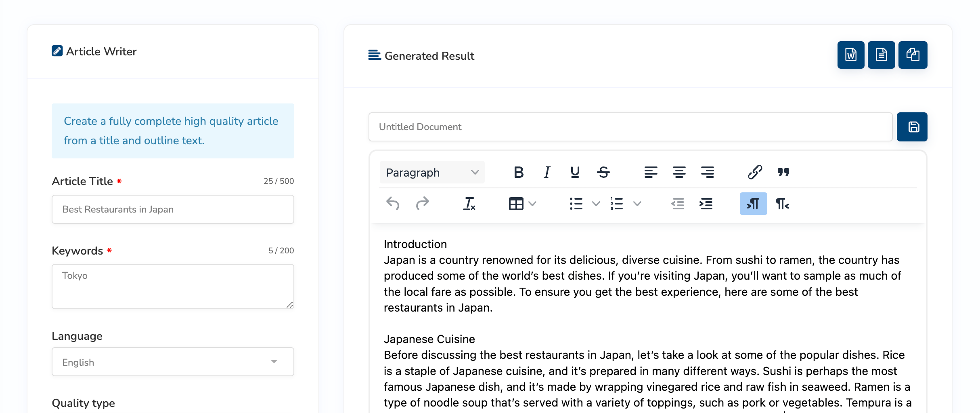Click the Generated Result lines icon

pyautogui.click(x=375, y=55)
